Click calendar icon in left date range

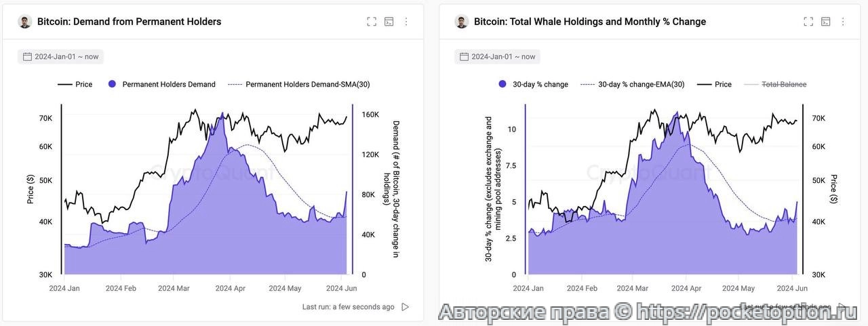(28, 57)
